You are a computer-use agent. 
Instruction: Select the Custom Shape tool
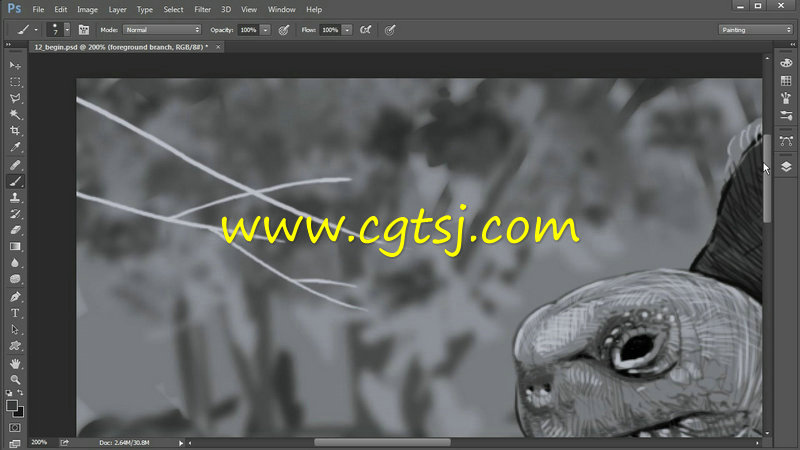coord(15,345)
